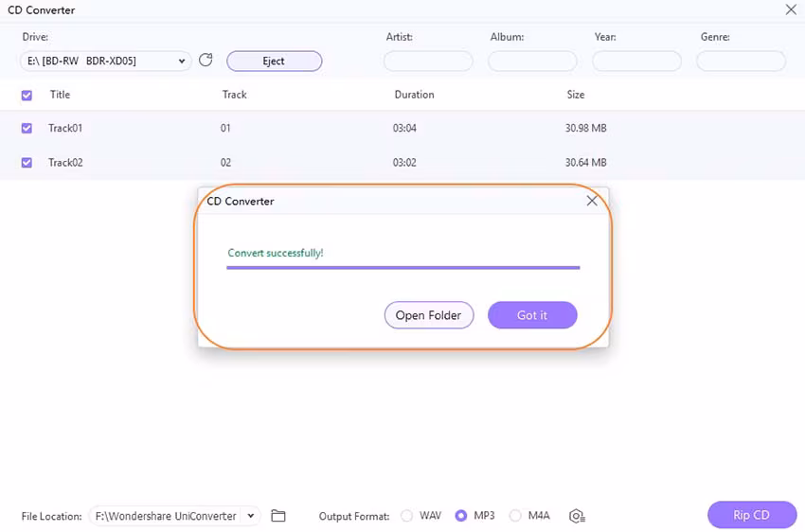Click the refresh drive icon
The image size is (805, 532).
(x=206, y=61)
